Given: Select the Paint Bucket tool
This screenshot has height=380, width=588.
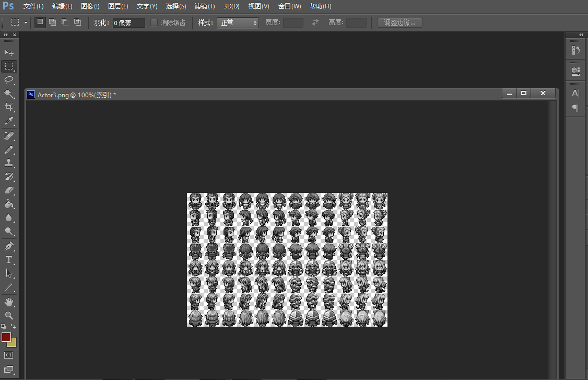Looking at the screenshot, I should point(9,204).
